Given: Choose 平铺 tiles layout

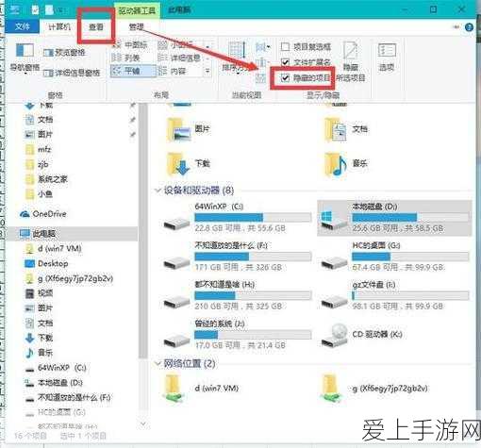Looking at the screenshot, I should [133, 71].
